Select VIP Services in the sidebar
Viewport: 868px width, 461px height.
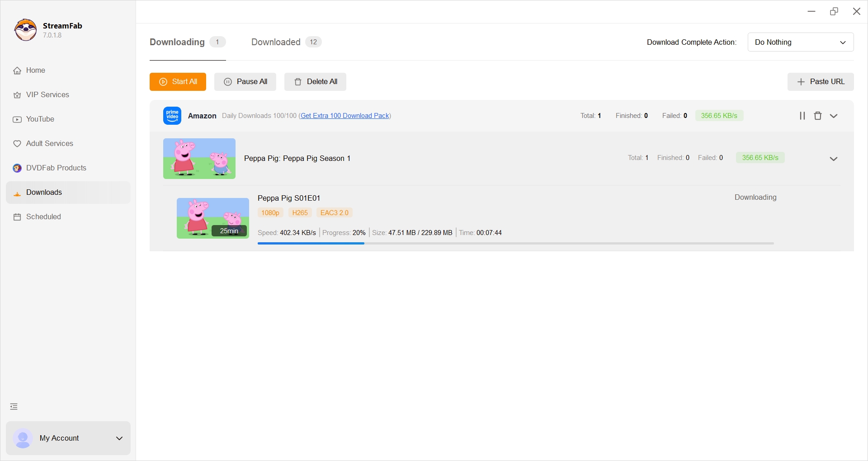pos(47,95)
